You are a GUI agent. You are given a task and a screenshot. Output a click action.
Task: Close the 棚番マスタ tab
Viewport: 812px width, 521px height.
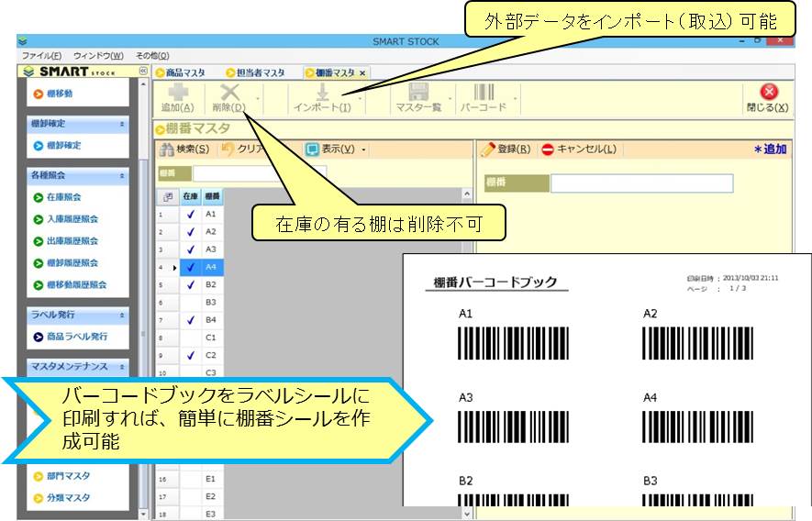(362, 73)
